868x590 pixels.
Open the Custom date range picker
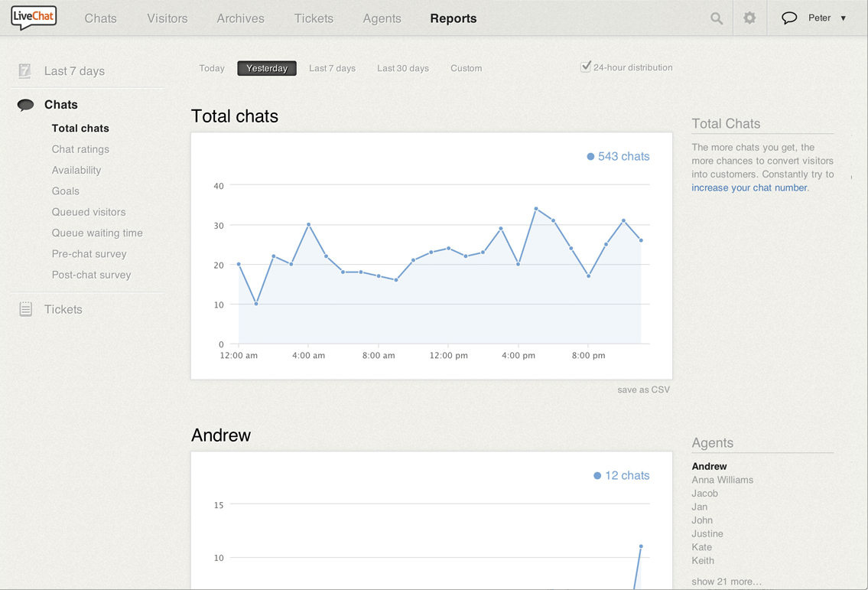point(466,68)
